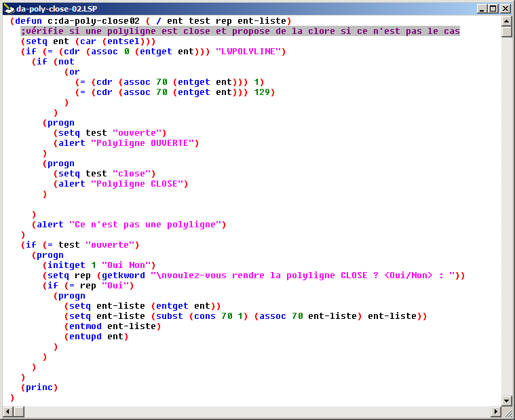
Task: Click the vertical scrollbar thumb
Action: [x=507, y=32]
